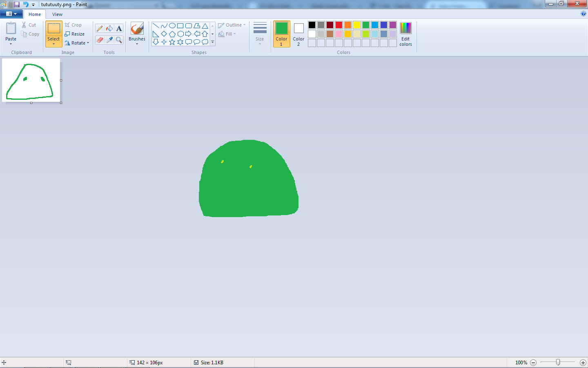Pick the oval shape tool

click(x=172, y=25)
